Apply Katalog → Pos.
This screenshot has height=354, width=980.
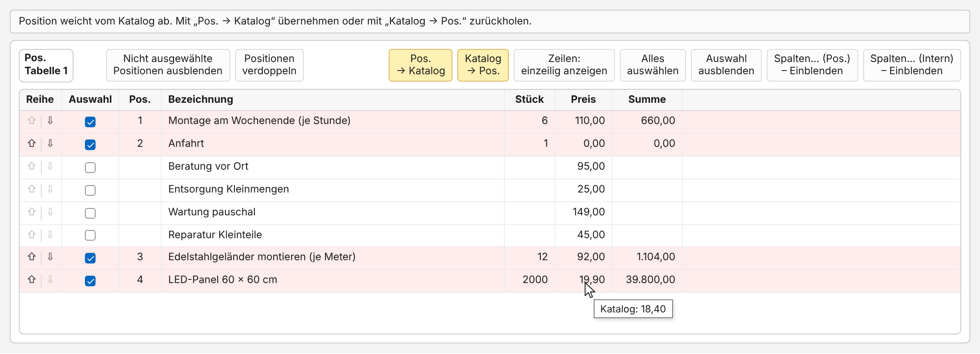[x=483, y=65]
